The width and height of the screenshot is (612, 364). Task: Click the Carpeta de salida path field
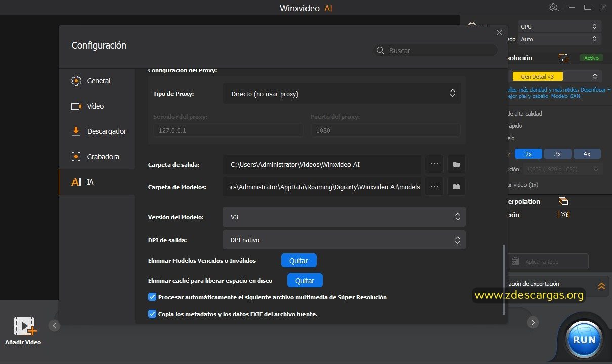pyautogui.click(x=322, y=164)
